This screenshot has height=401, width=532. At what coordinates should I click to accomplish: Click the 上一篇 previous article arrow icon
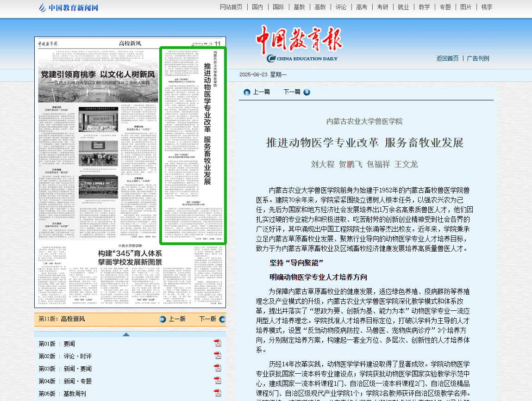tap(247, 92)
